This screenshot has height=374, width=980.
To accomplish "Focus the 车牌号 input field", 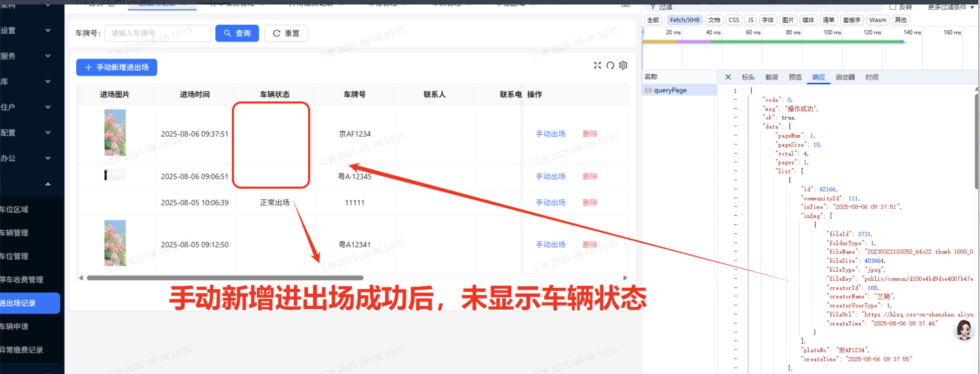I will pos(157,33).
